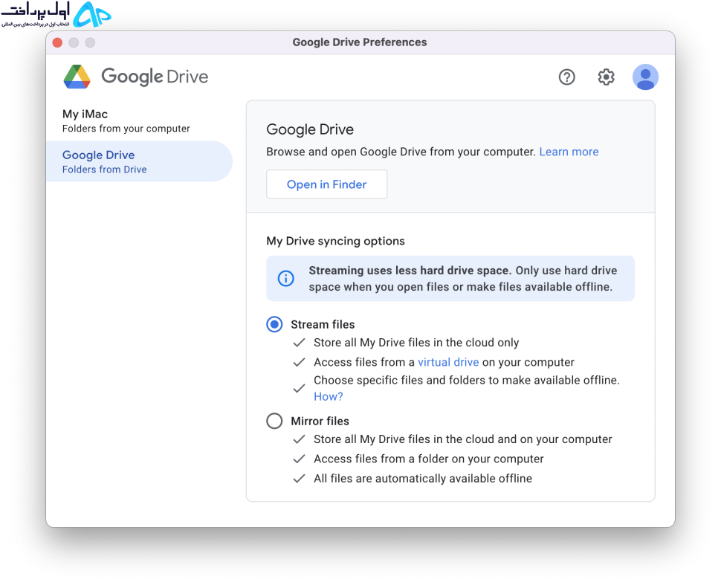Click the 'Google Drive Preferences' window title
Image resolution: width=721 pixels, height=588 pixels.
pos(360,42)
